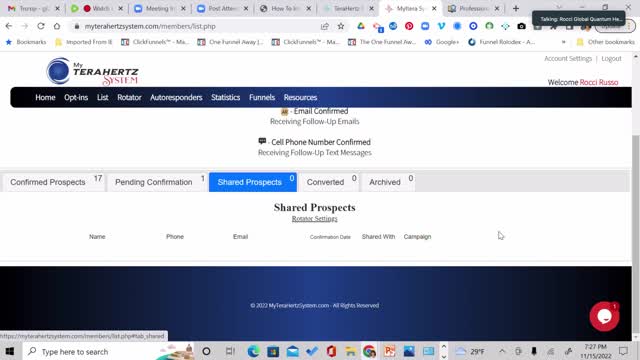640x360 pixels.
Task: Click the Logout link
Action: (x=611, y=58)
